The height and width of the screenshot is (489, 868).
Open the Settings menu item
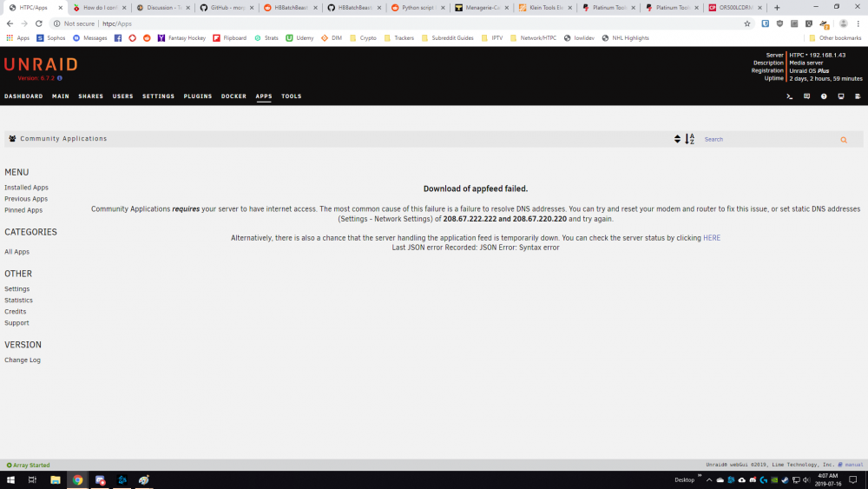click(158, 96)
